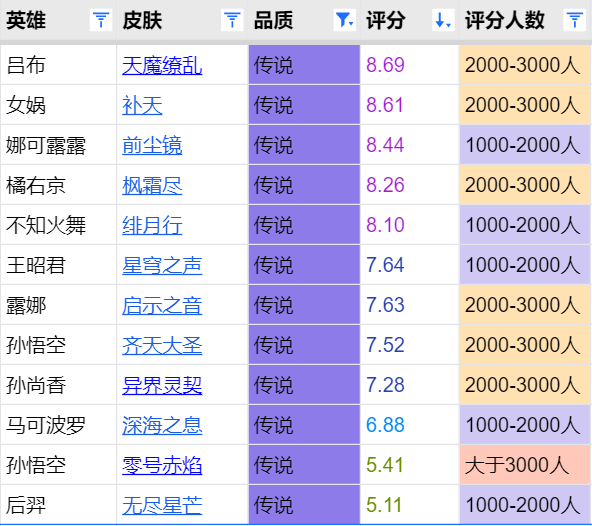Open the 评分人数 column filter icon

tap(574, 20)
